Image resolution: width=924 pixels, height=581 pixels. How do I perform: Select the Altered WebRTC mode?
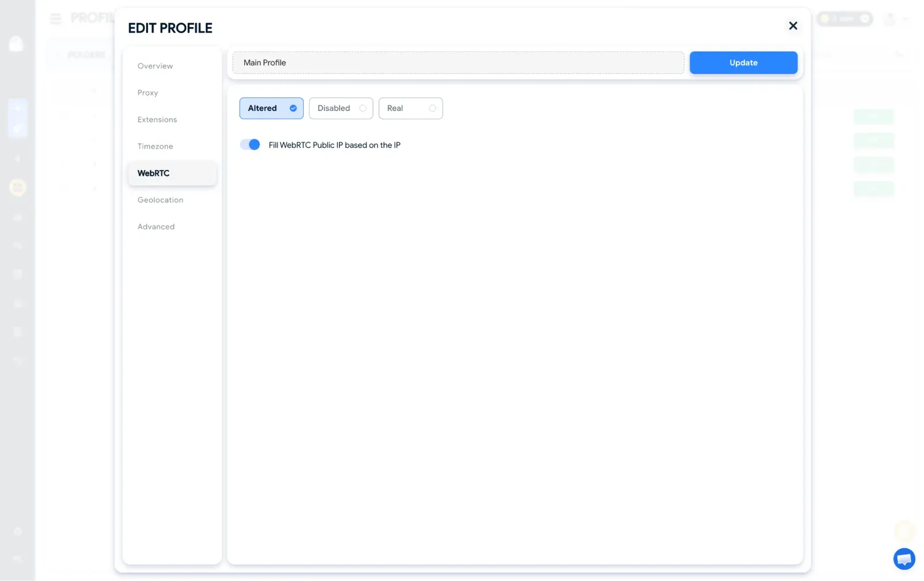tap(271, 108)
